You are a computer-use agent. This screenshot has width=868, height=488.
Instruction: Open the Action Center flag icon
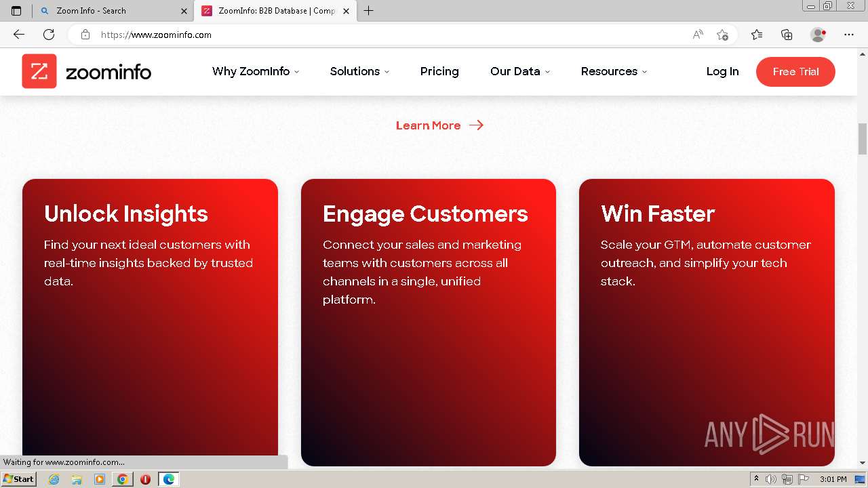coord(804,479)
